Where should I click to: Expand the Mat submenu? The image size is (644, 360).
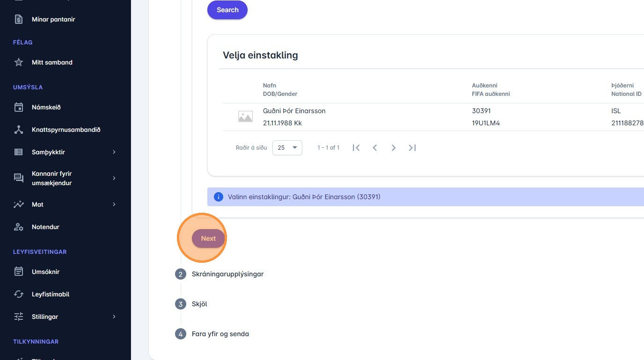(x=114, y=204)
